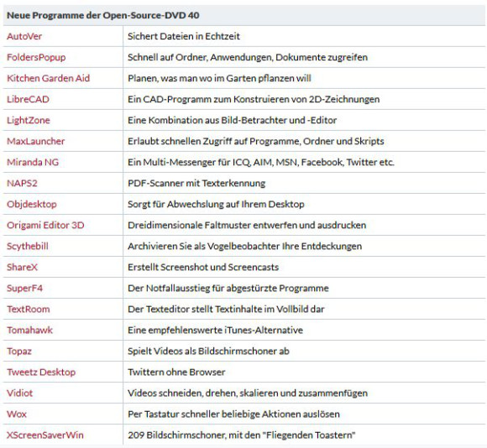This screenshot has height=448, width=487.
Task: Click the Miranda NG link
Action: (x=33, y=162)
